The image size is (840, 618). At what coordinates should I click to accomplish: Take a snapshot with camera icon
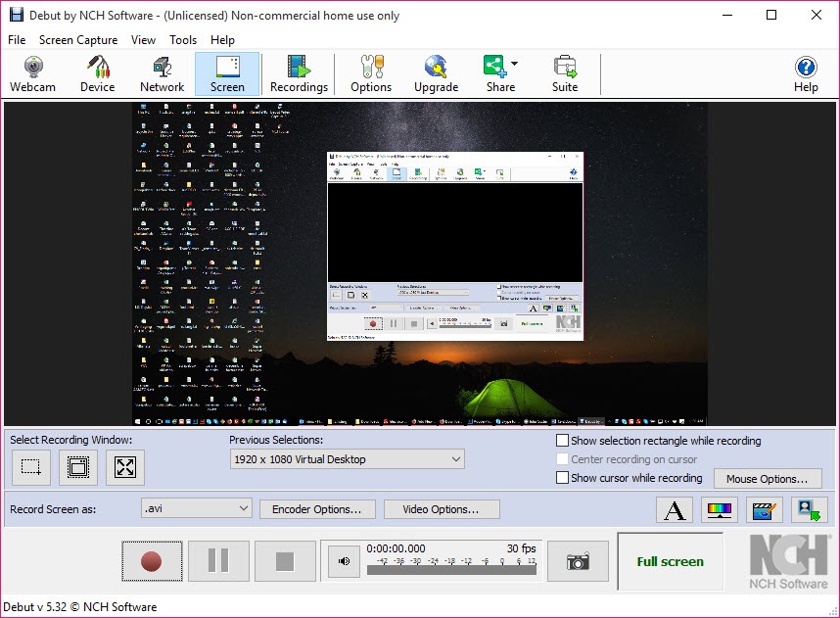pos(578,561)
